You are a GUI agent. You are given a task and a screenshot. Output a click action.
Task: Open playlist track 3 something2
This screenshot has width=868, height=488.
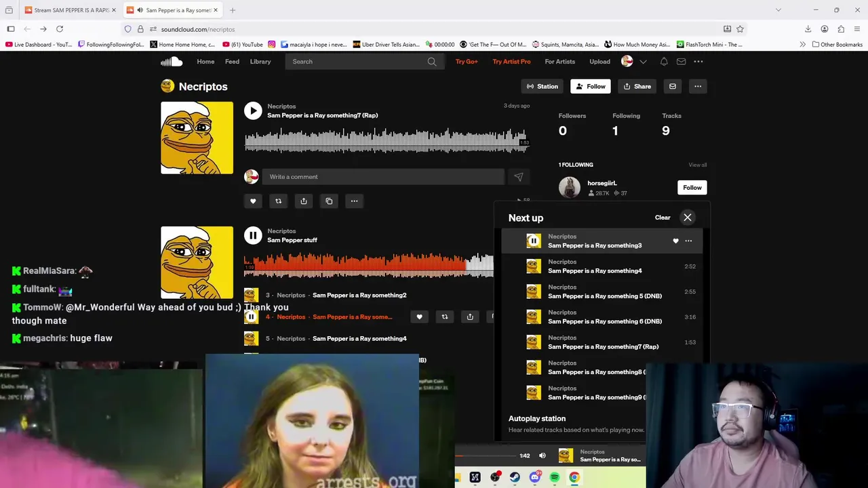tap(359, 296)
